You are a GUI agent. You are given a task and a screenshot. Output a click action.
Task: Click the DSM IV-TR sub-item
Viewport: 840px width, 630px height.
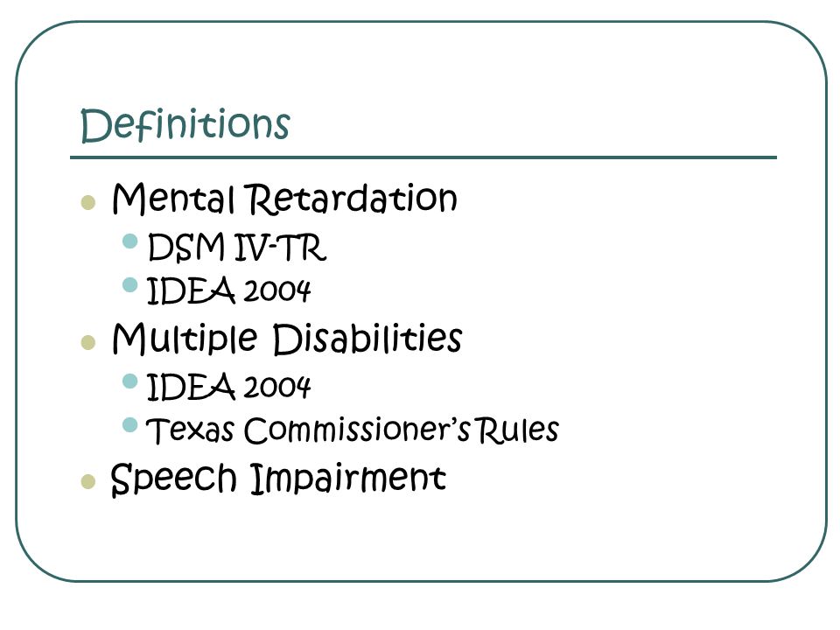coord(237,248)
